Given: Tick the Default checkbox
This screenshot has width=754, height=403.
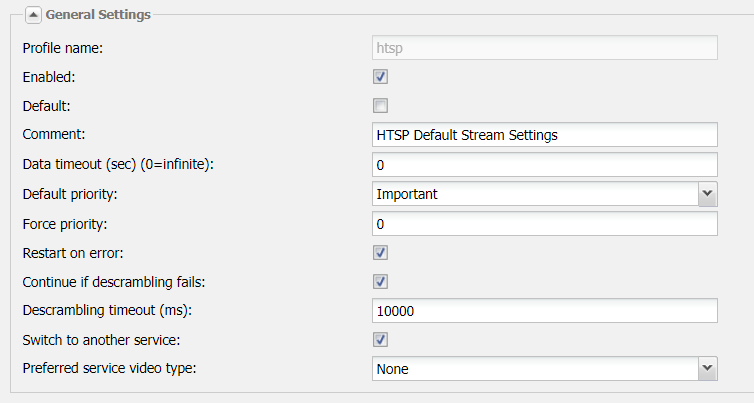Looking at the screenshot, I should click(380, 106).
